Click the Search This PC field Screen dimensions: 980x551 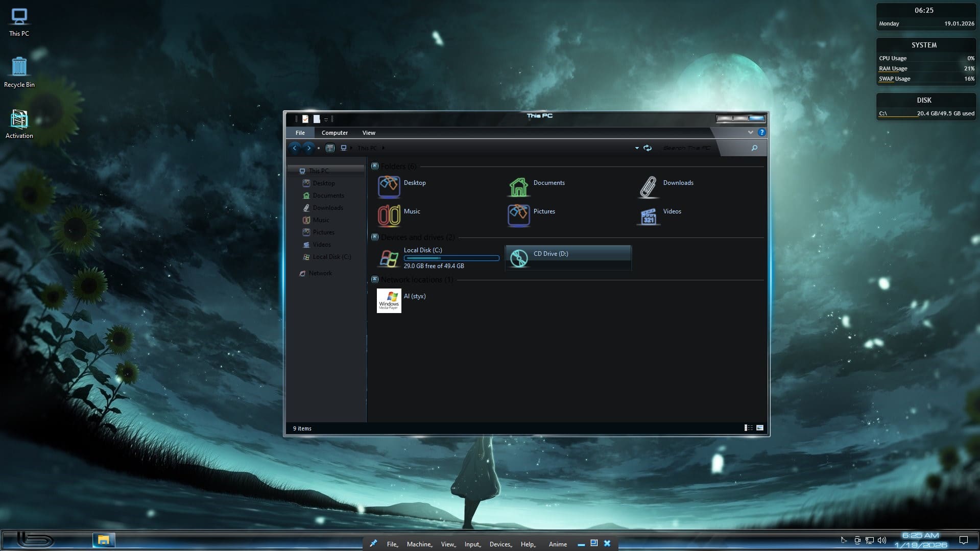[686, 148]
